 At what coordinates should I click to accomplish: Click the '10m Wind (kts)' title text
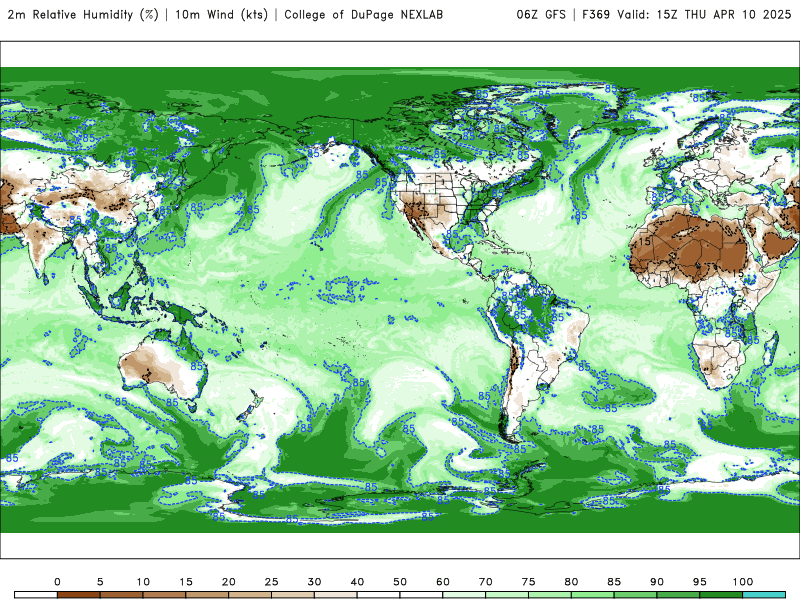tap(221, 14)
